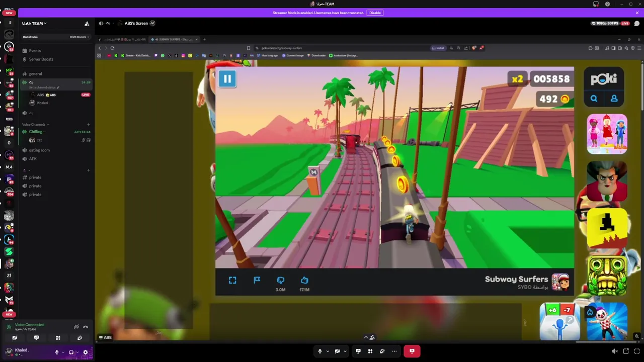The image size is (644, 362).
Task: Mute microphone in stream control bar
Action: pos(319,351)
